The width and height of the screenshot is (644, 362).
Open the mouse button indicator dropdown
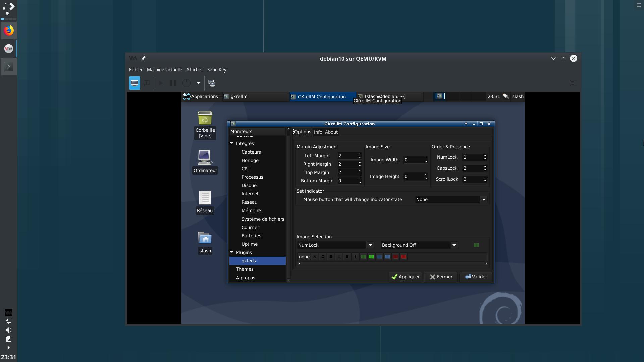click(451, 199)
